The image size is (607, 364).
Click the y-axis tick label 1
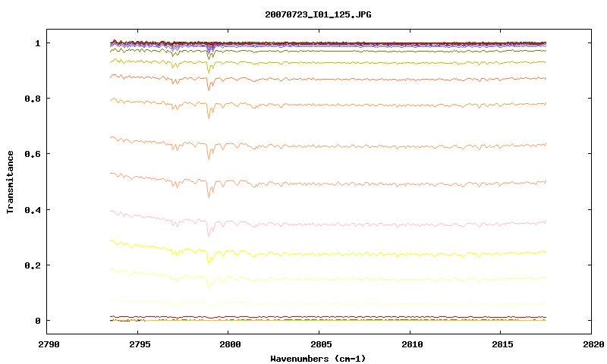(37, 43)
